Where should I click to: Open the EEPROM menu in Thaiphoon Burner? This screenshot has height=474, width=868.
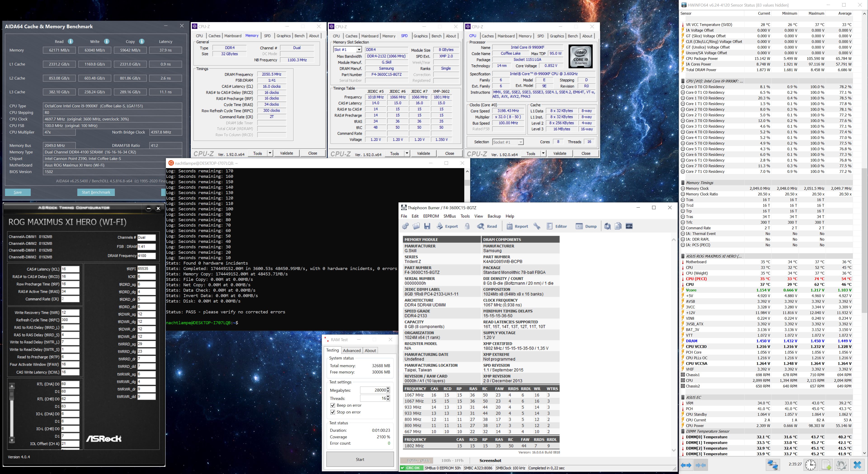(431, 216)
